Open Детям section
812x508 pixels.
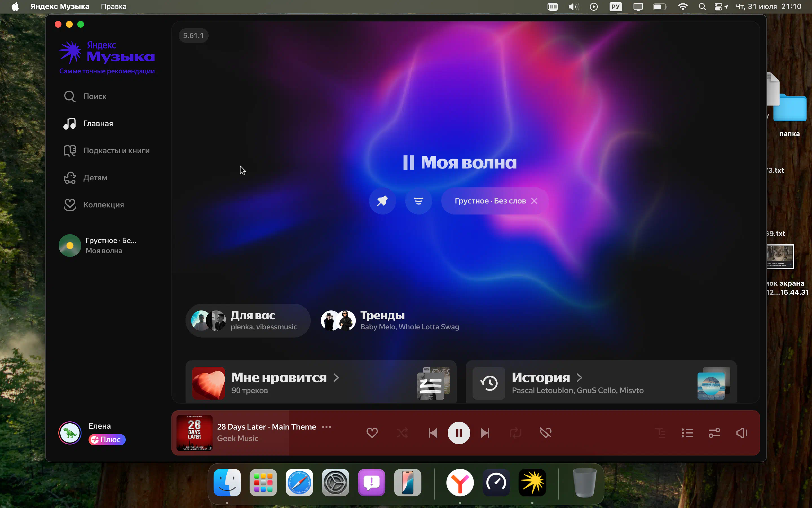coord(85,178)
